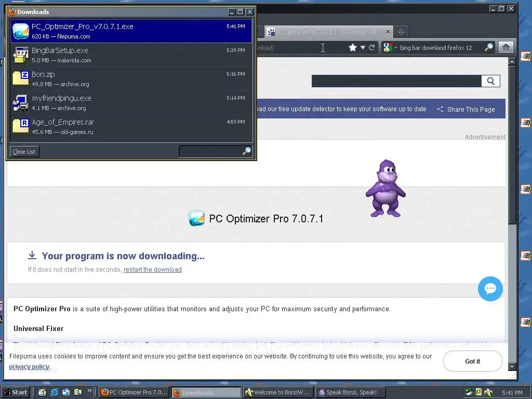The image size is (532, 399).
Task: Click the Bonzi system tray icon
Action: click(x=488, y=392)
